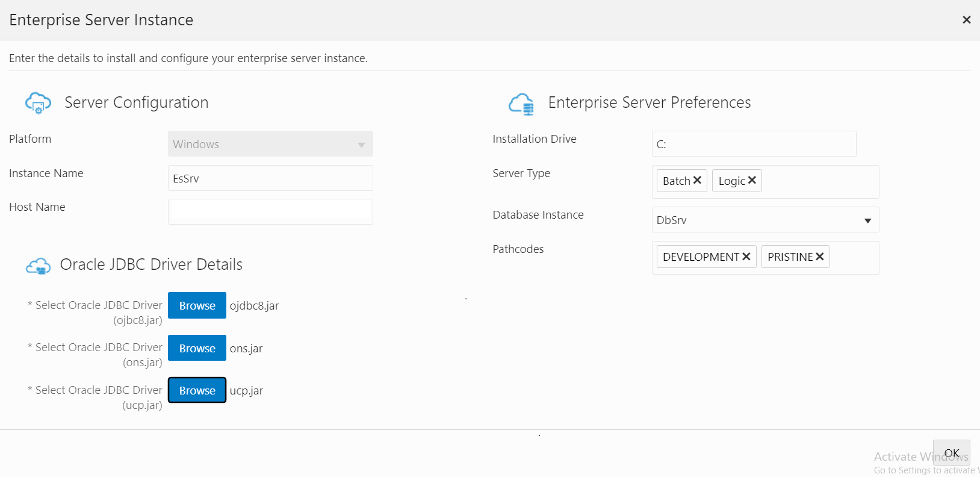Screen dimensions: 980x477
Task: Click the Oracle JDBC Driver Details heading
Action: pyautogui.click(x=151, y=264)
